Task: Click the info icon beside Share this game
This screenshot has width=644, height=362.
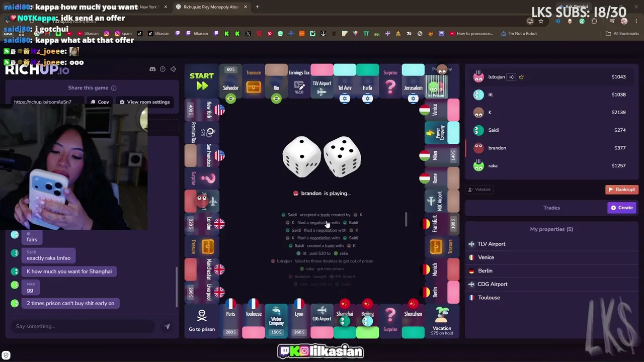Action: pyautogui.click(x=114, y=88)
